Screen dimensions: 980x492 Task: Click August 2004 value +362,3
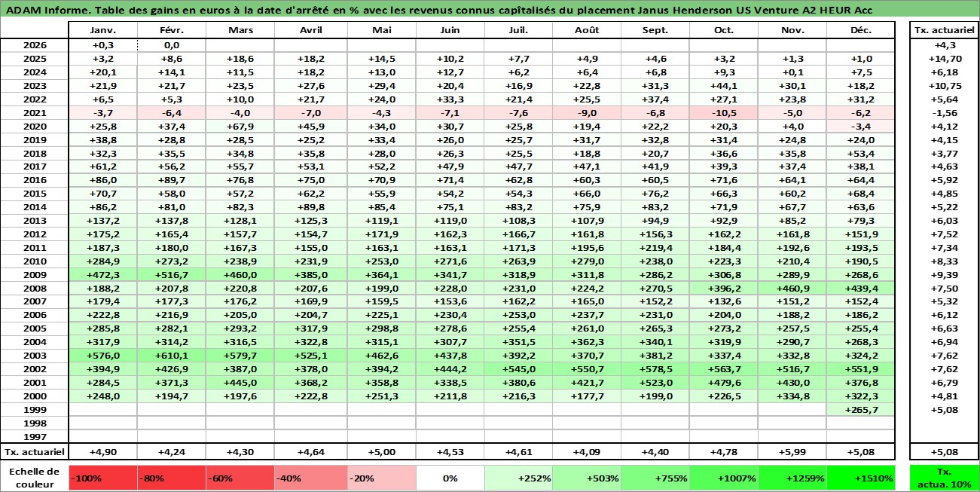tap(586, 342)
